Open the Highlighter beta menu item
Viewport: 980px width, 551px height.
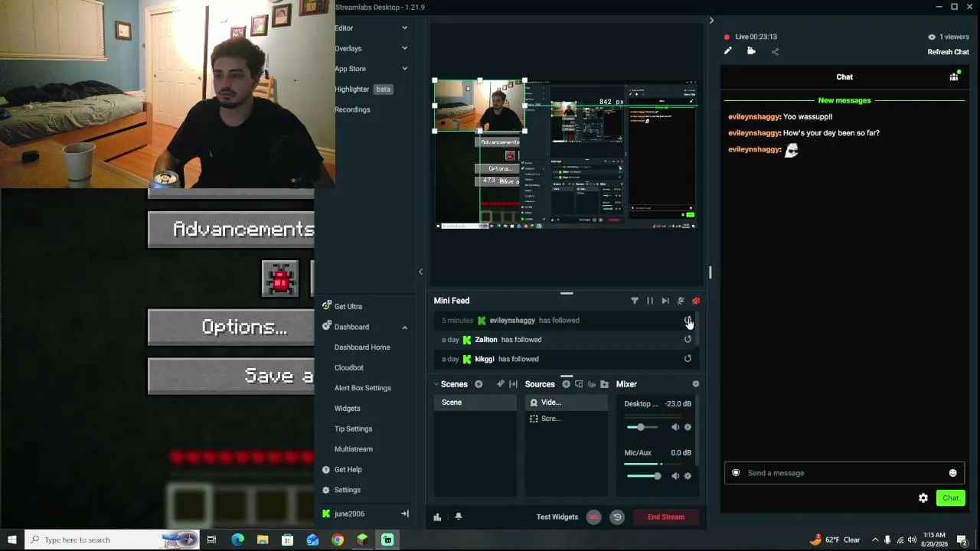(x=364, y=89)
